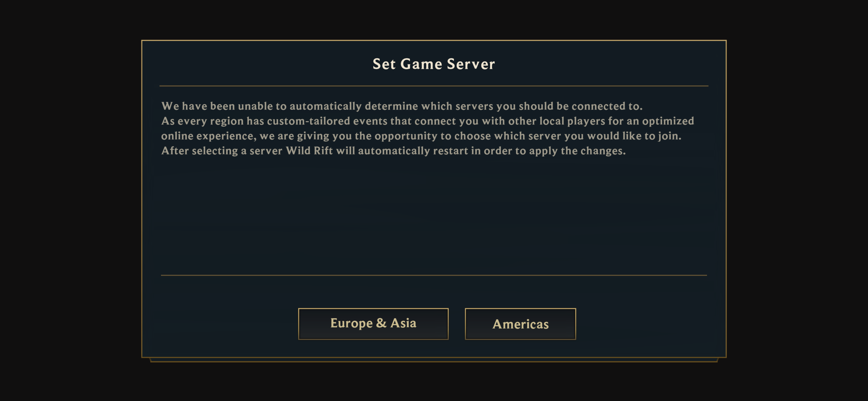Click the ampersand in Europe & Asia
Screen dimensions: 868x401
click(381, 323)
